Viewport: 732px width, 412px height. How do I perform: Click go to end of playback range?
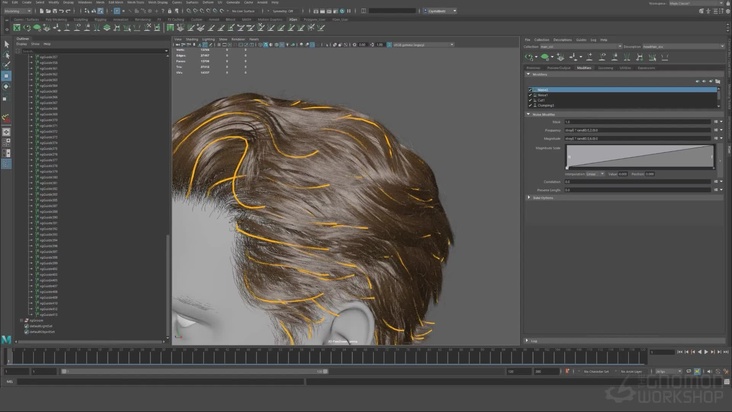(x=725, y=352)
